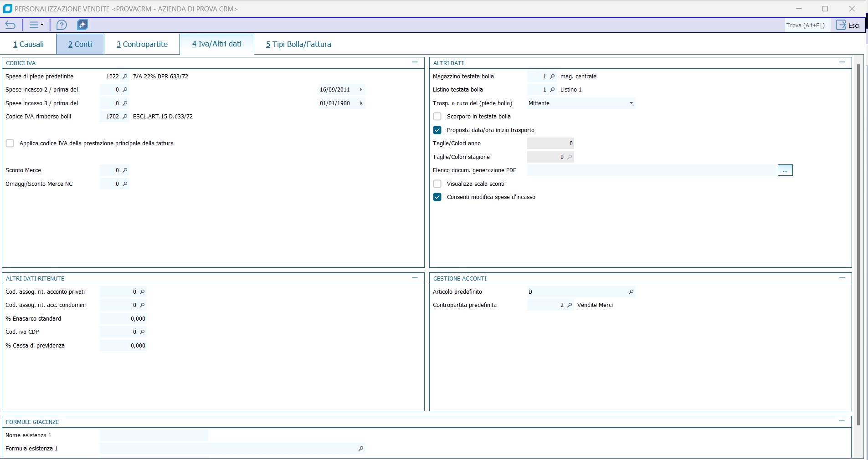Click lookup icon for Spese di piede predefinite
Viewport: 868px width, 460px height.
125,77
